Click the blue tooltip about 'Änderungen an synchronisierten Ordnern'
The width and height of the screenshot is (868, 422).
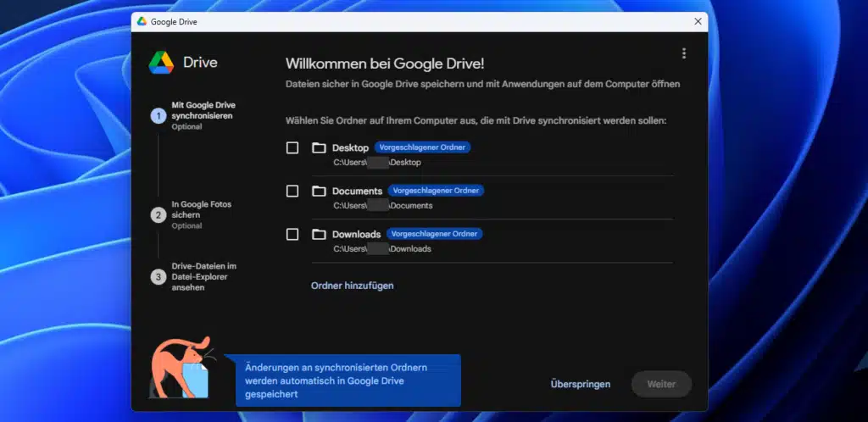tap(348, 380)
